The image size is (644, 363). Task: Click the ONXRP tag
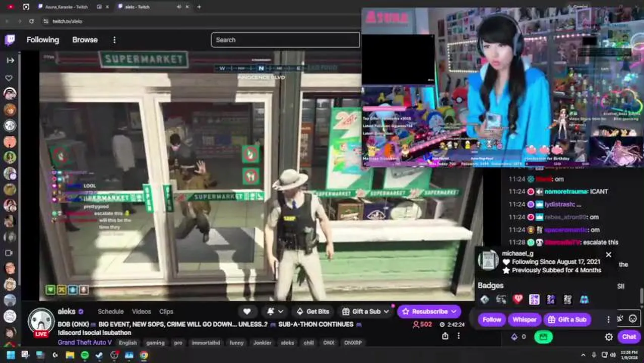(353, 343)
